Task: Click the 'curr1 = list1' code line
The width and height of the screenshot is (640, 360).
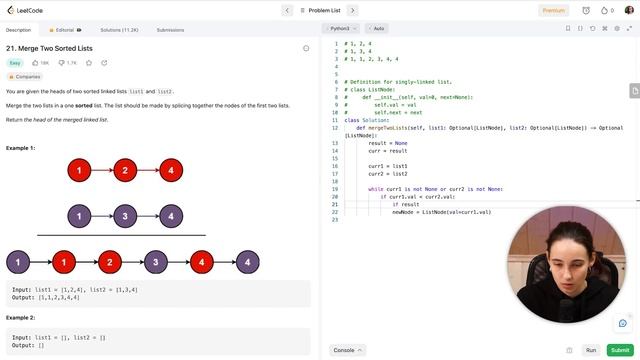Action: tap(388, 166)
